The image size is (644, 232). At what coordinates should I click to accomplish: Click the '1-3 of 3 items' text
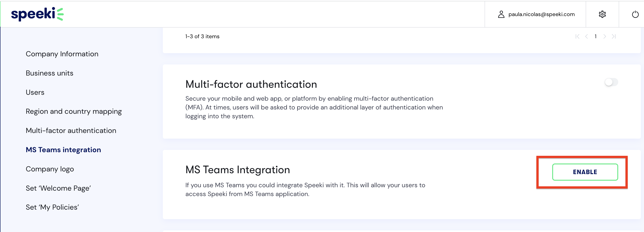[202, 36]
